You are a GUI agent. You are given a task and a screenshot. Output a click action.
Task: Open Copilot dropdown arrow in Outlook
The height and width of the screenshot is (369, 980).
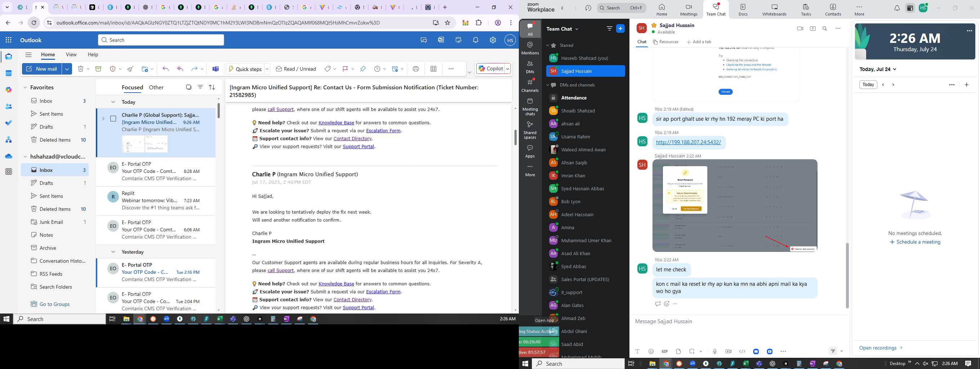(508, 69)
